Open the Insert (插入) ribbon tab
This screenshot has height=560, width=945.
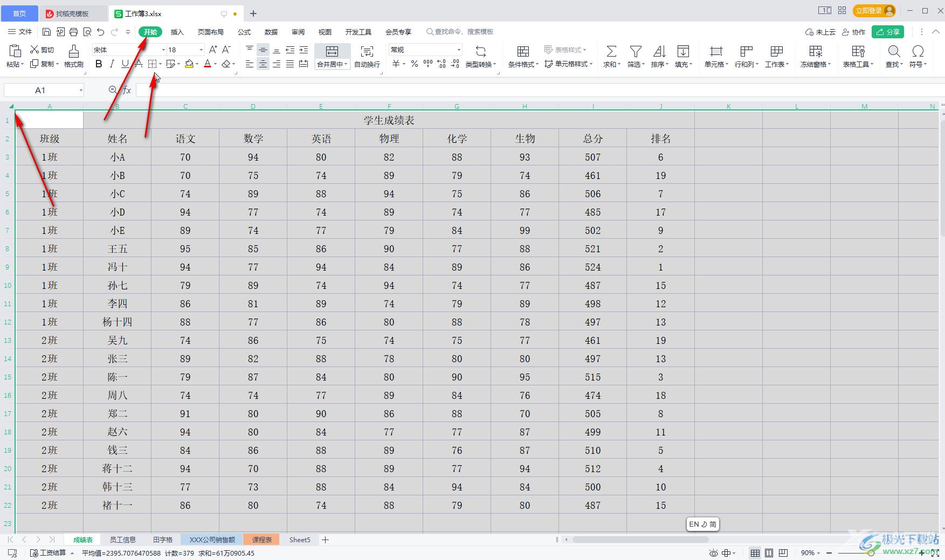177,32
